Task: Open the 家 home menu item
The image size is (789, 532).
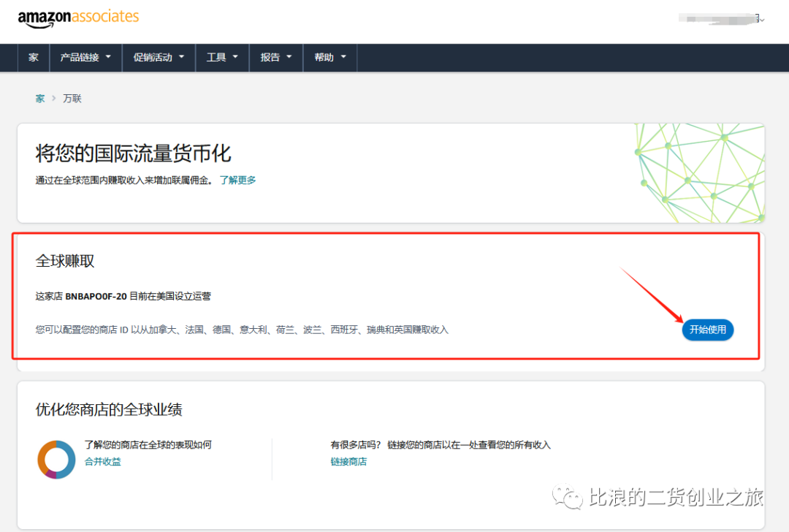Action: (x=34, y=58)
